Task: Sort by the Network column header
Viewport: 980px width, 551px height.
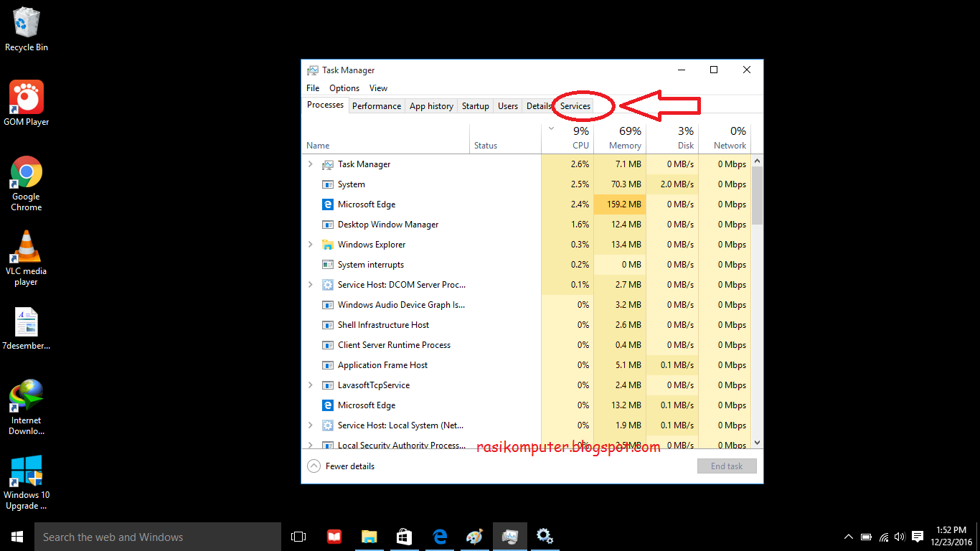Action: [725, 138]
